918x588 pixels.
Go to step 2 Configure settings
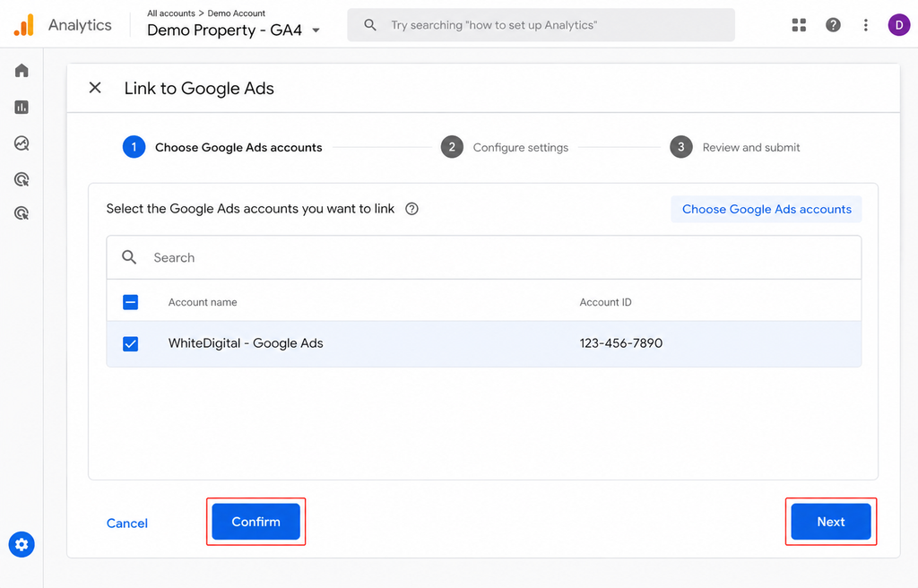505,148
